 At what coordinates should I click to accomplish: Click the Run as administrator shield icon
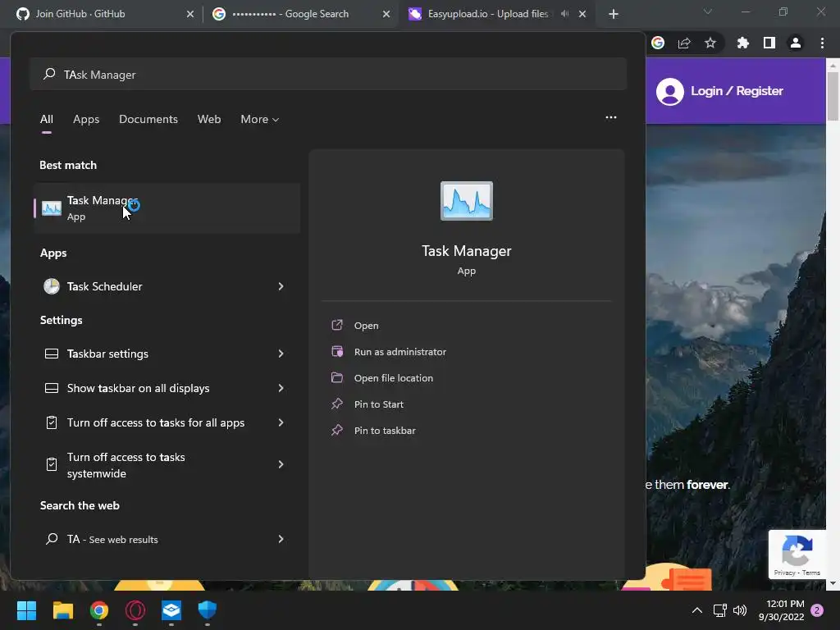[337, 351]
